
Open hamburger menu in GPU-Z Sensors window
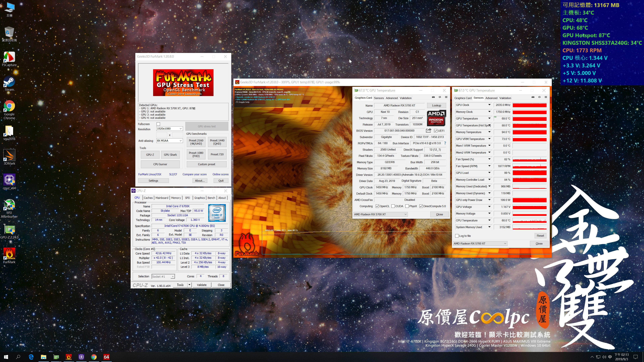point(546,97)
